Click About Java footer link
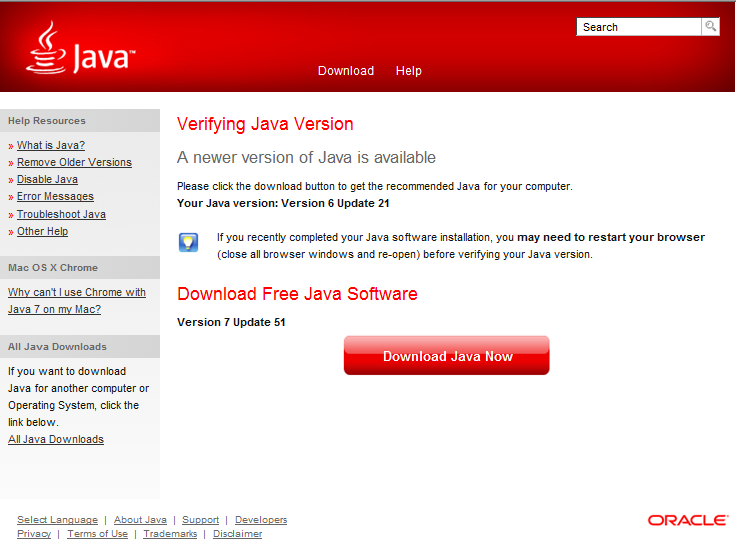Viewport: 736px width, 546px height. point(140,520)
